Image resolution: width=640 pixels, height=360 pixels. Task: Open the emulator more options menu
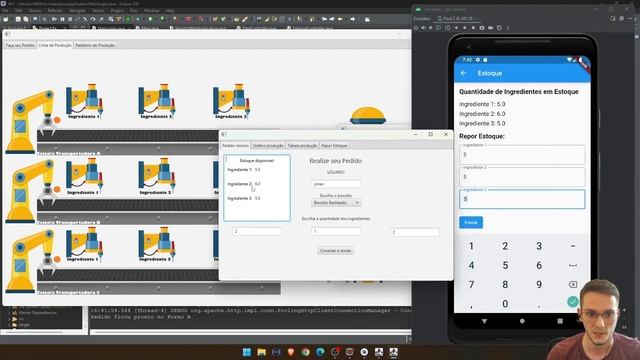[x=508, y=28]
